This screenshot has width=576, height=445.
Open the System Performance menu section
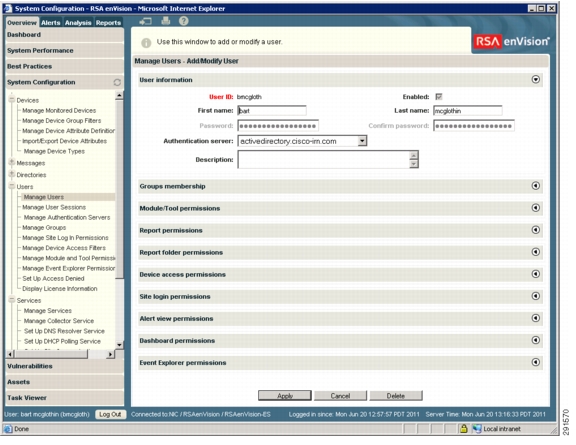(x=65, y=51)
